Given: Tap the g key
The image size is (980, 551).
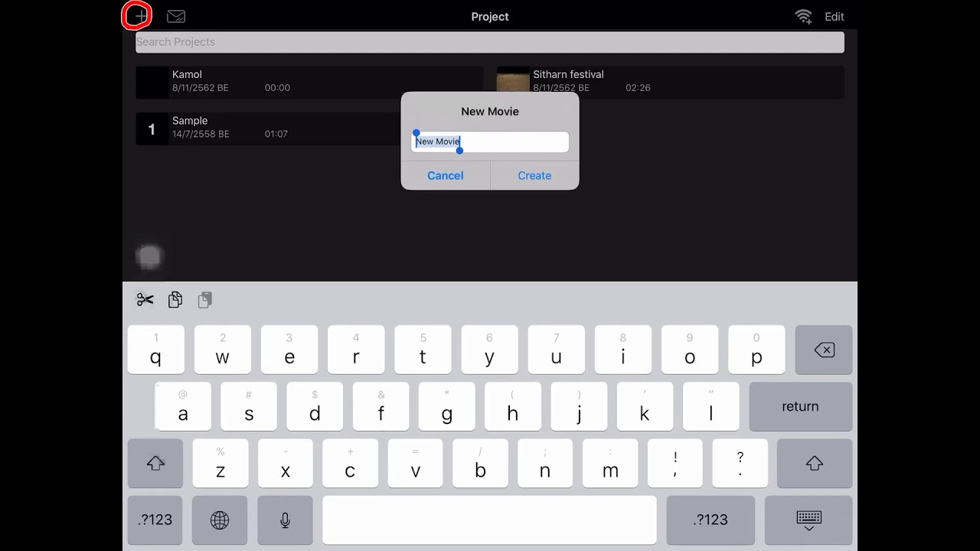Looking at the screenshot, I should click(447, 406).
